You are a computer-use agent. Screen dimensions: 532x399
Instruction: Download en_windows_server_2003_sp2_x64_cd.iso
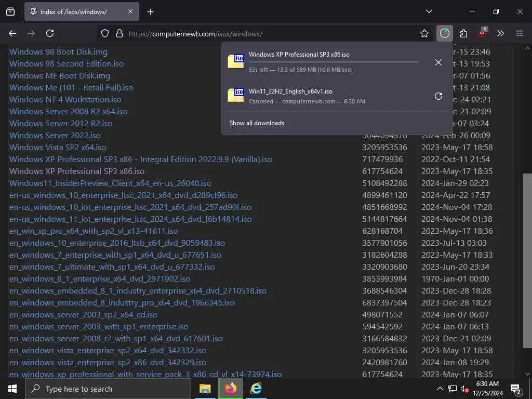click(84, 315)
